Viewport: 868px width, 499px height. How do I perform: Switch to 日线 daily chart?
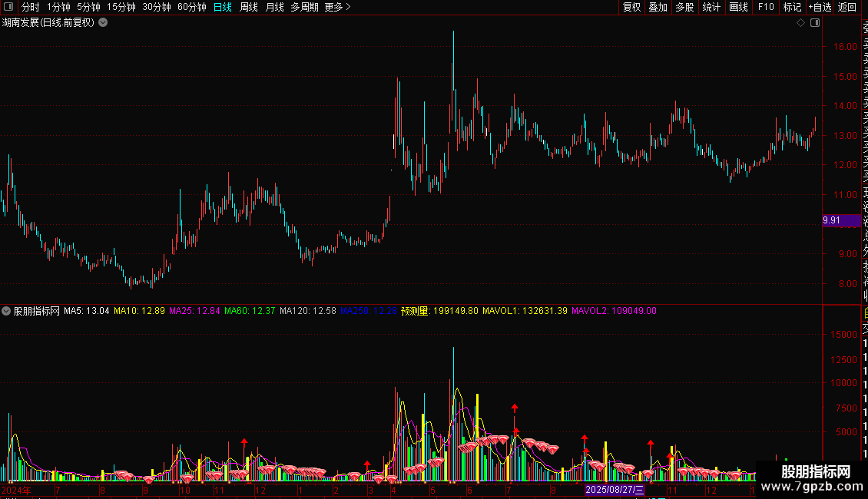(x=223, y=7)
